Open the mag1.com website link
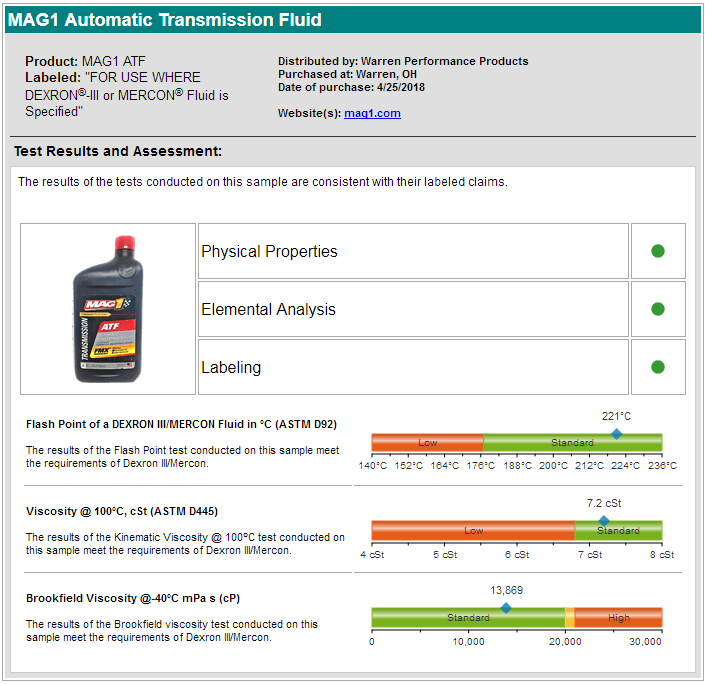The height and width of the screenshot is (685, 705). [x=372, y=113]
